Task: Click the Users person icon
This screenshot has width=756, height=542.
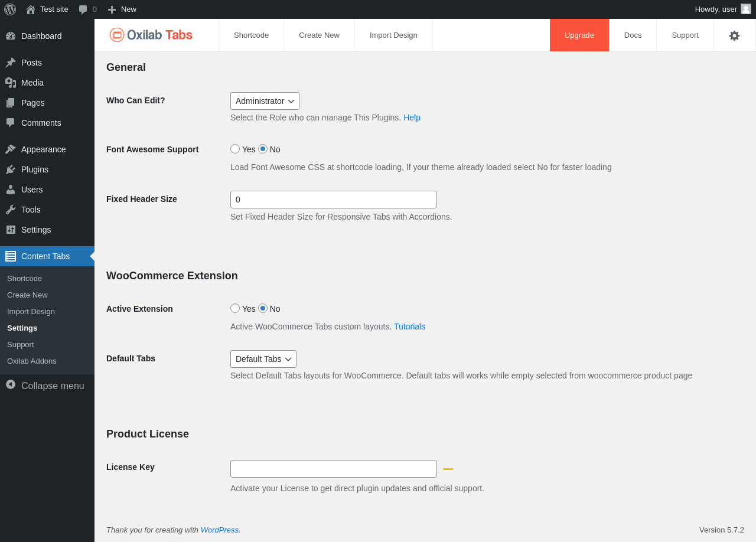Action: [11, 190]
